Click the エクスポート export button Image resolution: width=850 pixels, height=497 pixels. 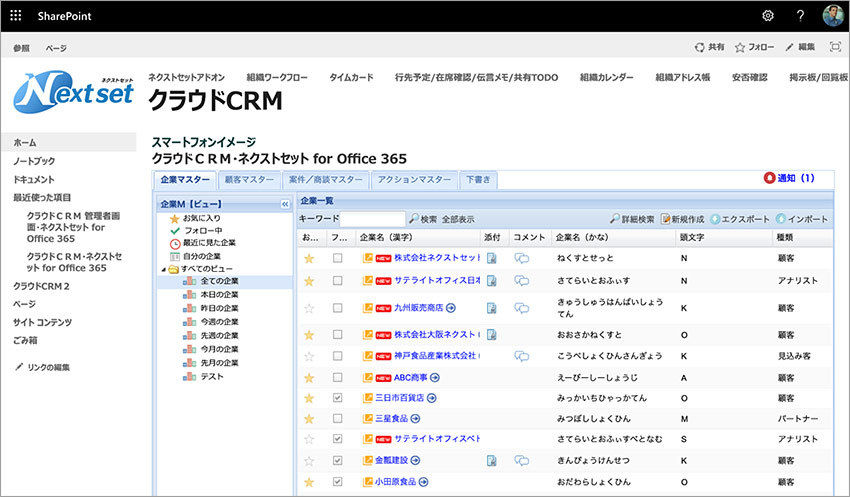click(x=740, y=219)
